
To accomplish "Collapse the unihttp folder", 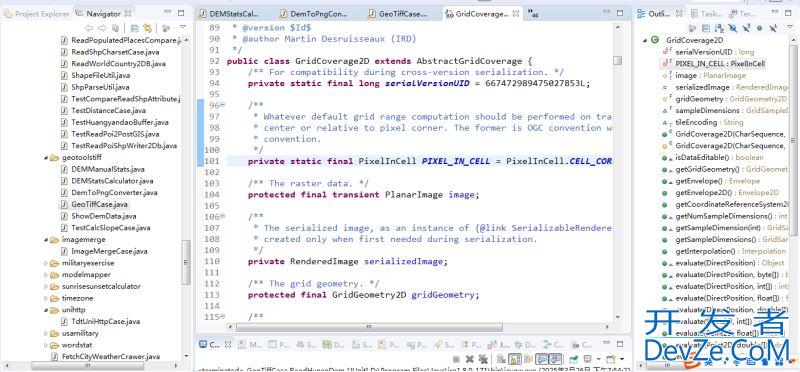I will [46, 310].
